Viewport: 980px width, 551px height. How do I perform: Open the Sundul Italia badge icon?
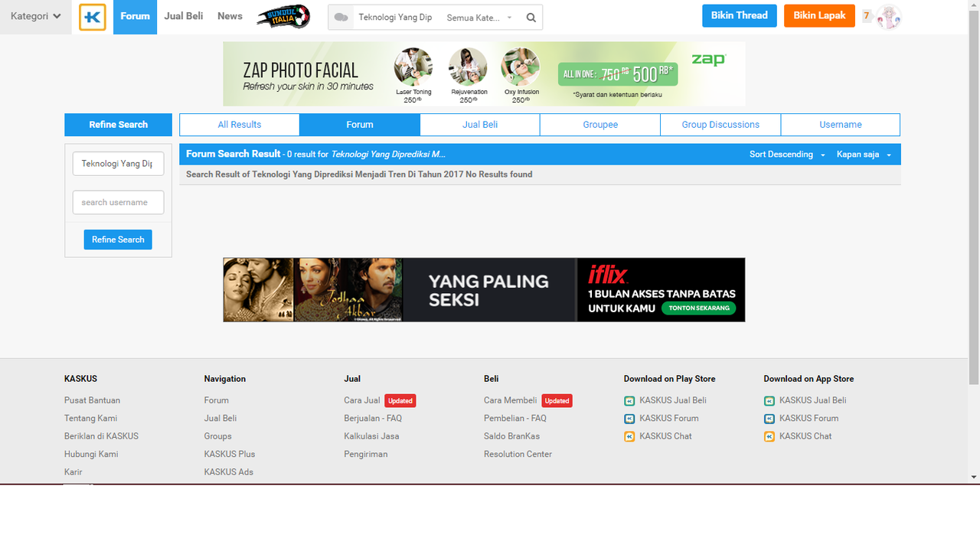(x=283, y=16)
